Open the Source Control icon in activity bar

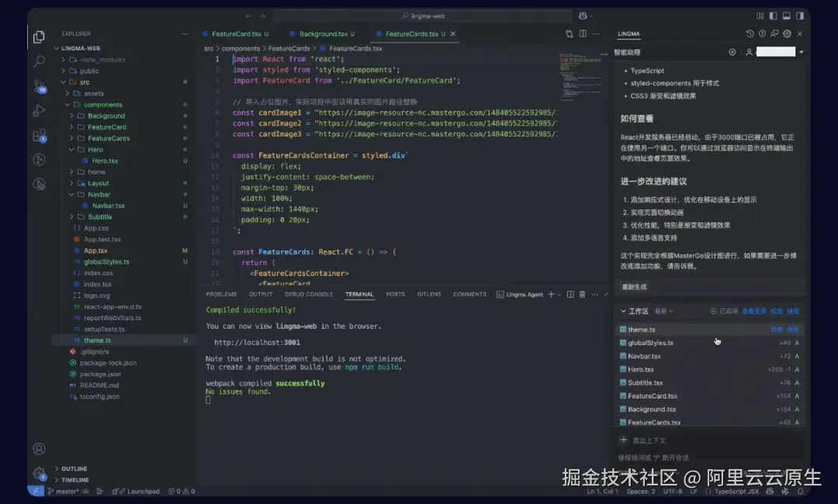[39, 85]
